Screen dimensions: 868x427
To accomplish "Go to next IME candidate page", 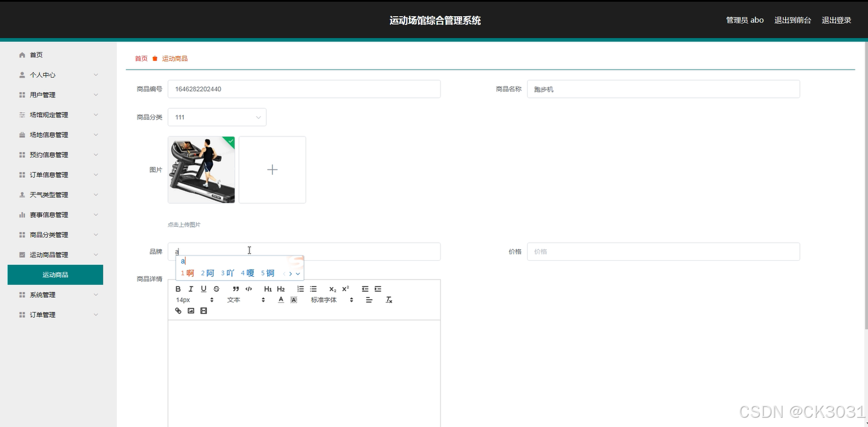I will coord(290,274).
